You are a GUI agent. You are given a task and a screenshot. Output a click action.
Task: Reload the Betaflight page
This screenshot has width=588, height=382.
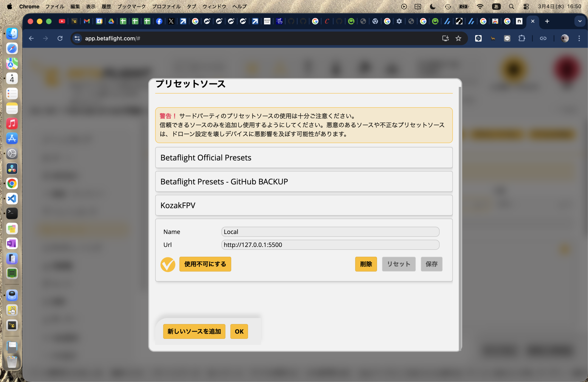[60, 39]
